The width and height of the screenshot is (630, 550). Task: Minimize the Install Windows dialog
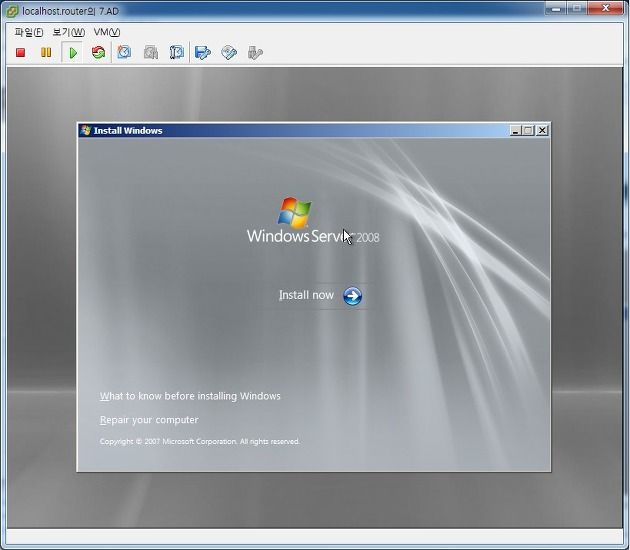[x=515, y=131]
